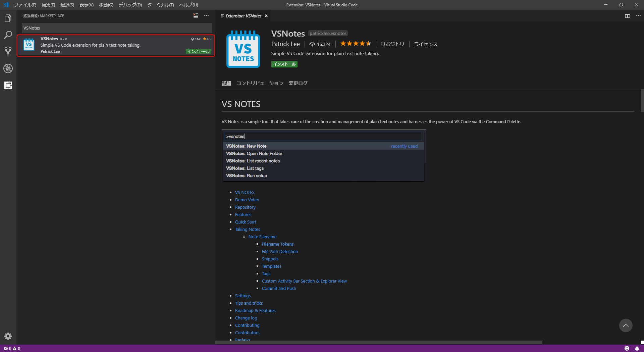
Task: Open the リポジトリ link
Action: point(392,44)
